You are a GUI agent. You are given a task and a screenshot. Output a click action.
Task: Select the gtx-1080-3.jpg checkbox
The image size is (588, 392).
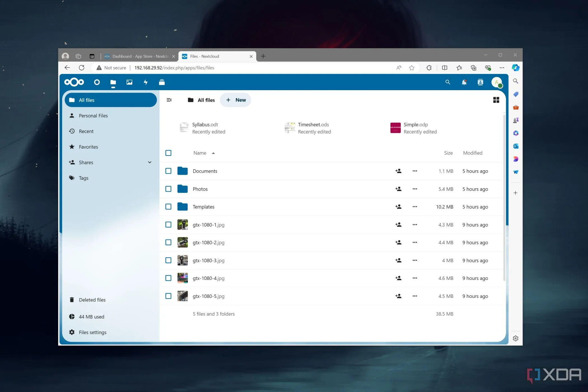168,260
